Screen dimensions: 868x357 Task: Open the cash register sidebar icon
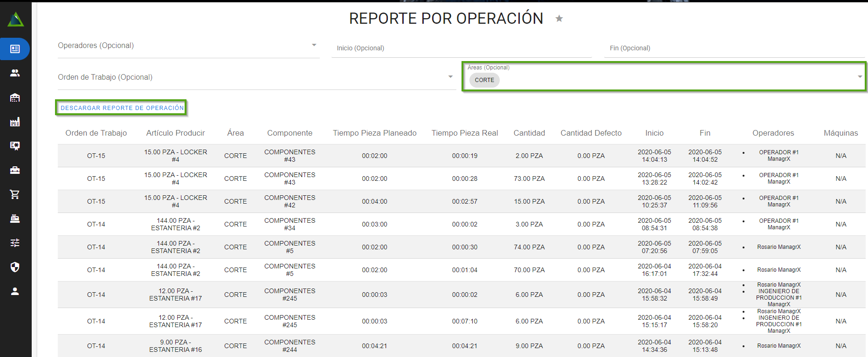[15, 219]
